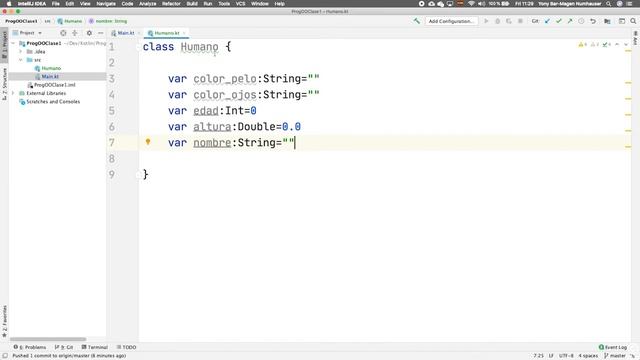Open the Build menu
Screen dimensions: 640x360
point(192,4)
